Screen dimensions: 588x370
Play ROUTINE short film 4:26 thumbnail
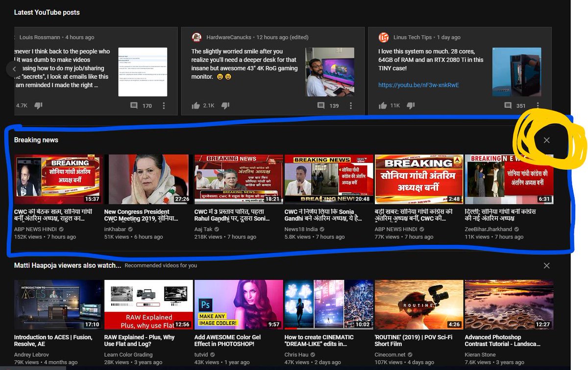(419, 304)
